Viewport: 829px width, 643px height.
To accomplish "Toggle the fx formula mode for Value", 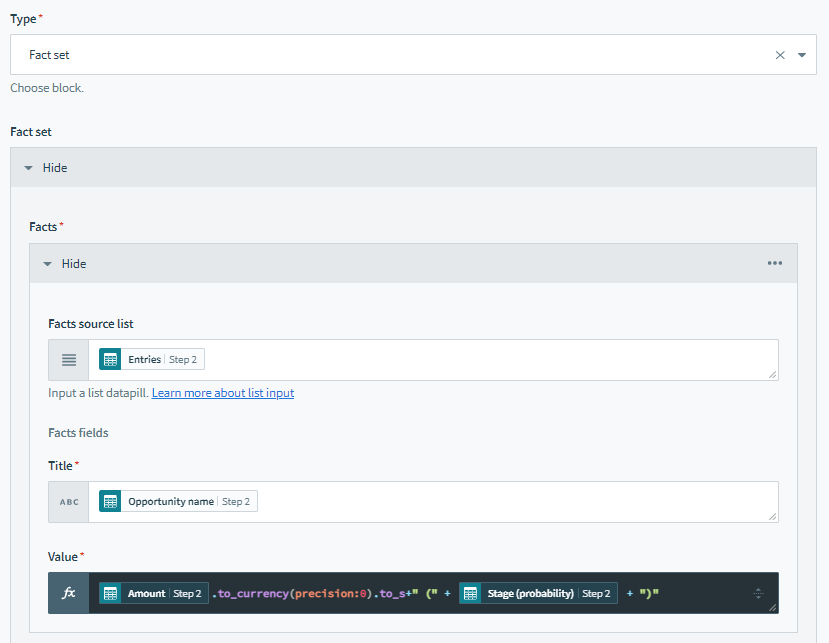I will pyautogui.click(x=69, y=593).
